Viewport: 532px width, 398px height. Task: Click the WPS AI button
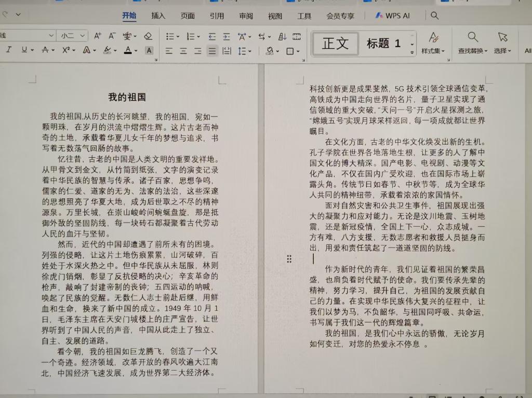pyautogui.click(x=392, y=16)
